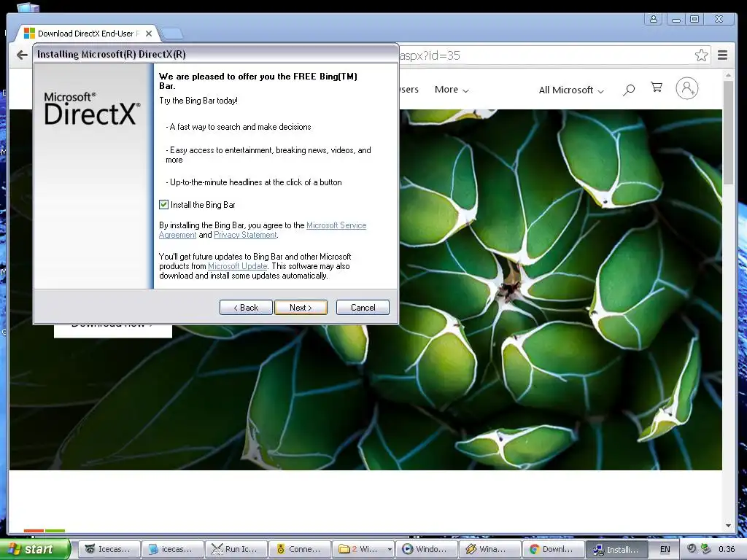Select the Download DirectX End-User tab
This screenshot has width=747, height=560.
pyautogui.click(x=86, y=34)
